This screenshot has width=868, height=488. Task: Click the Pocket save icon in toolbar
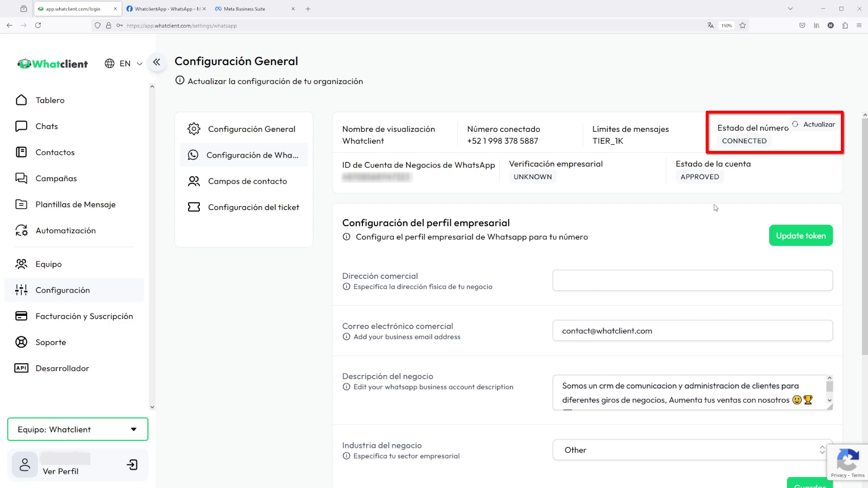(x=802, y=25)
